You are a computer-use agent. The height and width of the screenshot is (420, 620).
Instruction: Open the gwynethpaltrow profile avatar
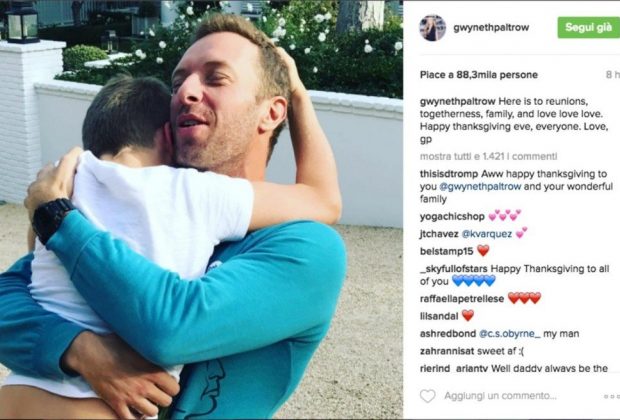(x=433, y=28)
